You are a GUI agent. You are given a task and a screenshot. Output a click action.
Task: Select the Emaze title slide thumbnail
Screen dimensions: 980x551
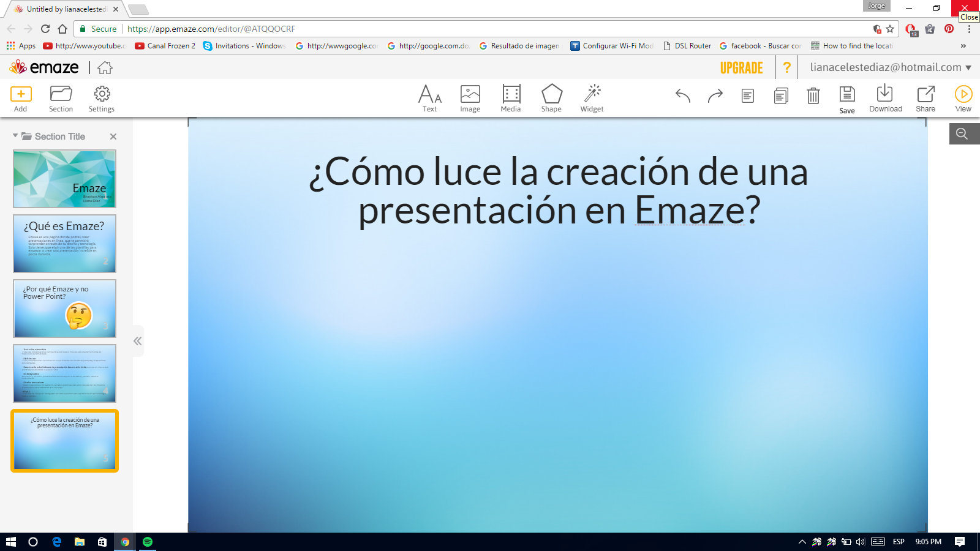[x=64, y=179]
